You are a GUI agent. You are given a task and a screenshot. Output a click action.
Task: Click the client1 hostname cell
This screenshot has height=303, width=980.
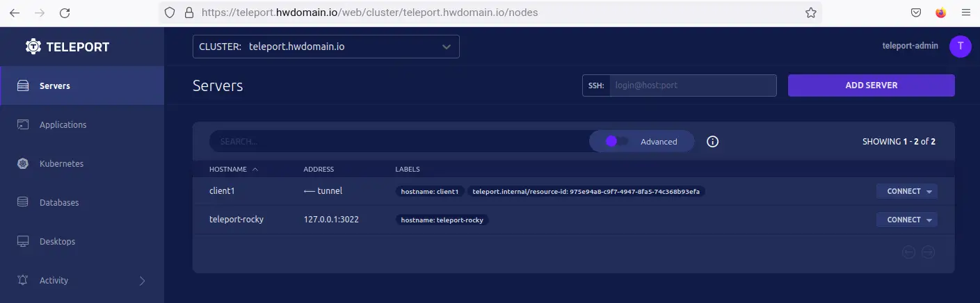[x=223, y=190]
